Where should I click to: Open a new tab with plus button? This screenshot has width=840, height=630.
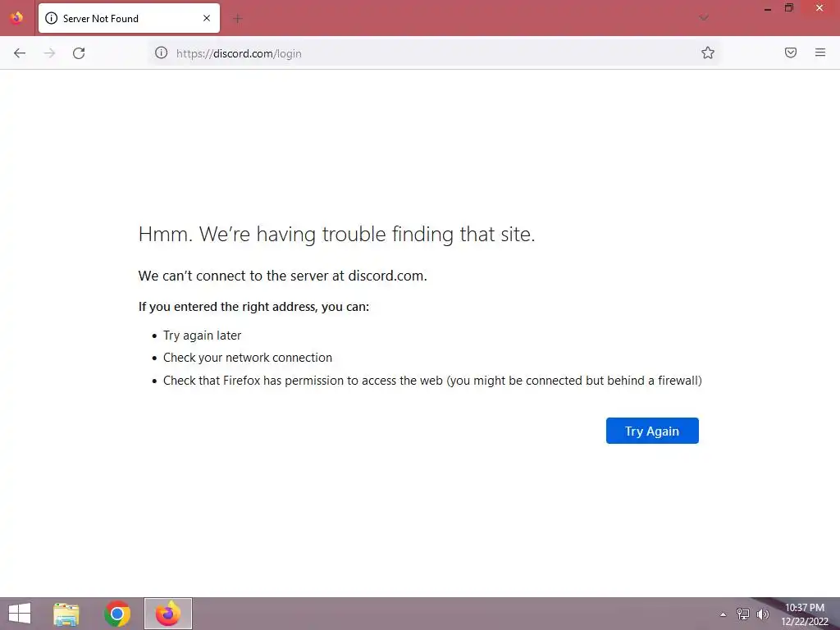point(237,19)
